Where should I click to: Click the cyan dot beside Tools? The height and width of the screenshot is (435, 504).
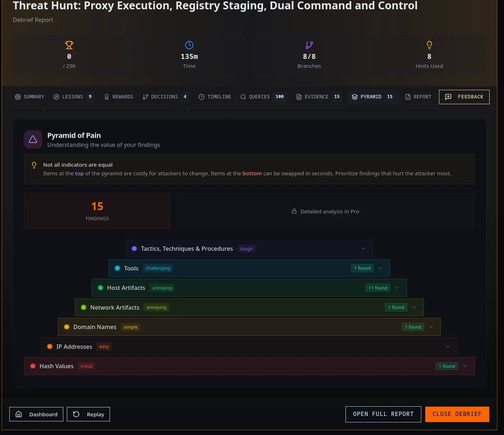tap(117, 268)
